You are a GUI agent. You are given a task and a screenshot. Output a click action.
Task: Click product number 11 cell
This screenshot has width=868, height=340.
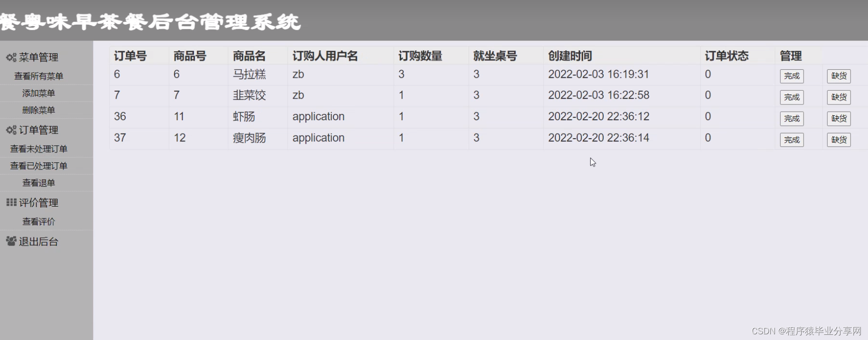coord(179,117)
